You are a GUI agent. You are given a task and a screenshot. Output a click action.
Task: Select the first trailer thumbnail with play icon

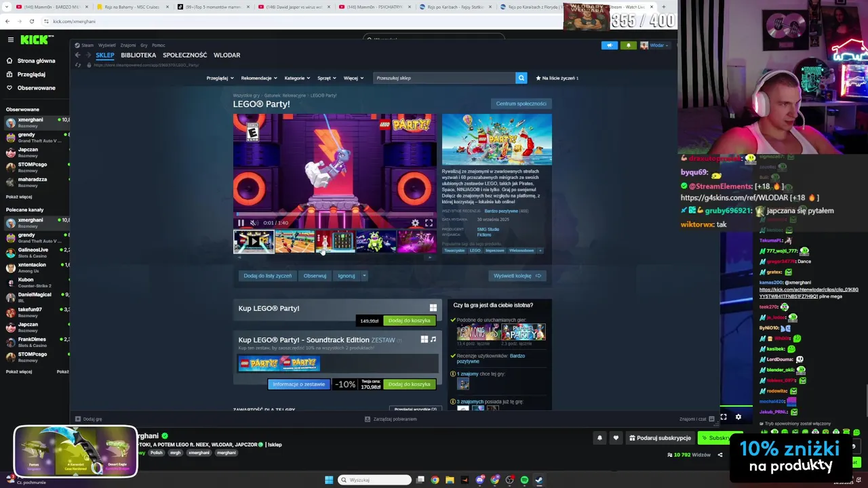point(254,241)
